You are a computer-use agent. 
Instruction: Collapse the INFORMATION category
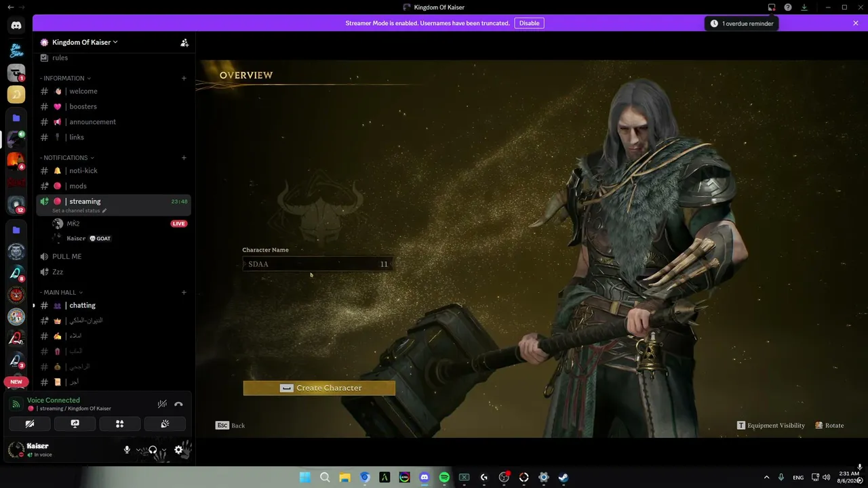point(65,79)
